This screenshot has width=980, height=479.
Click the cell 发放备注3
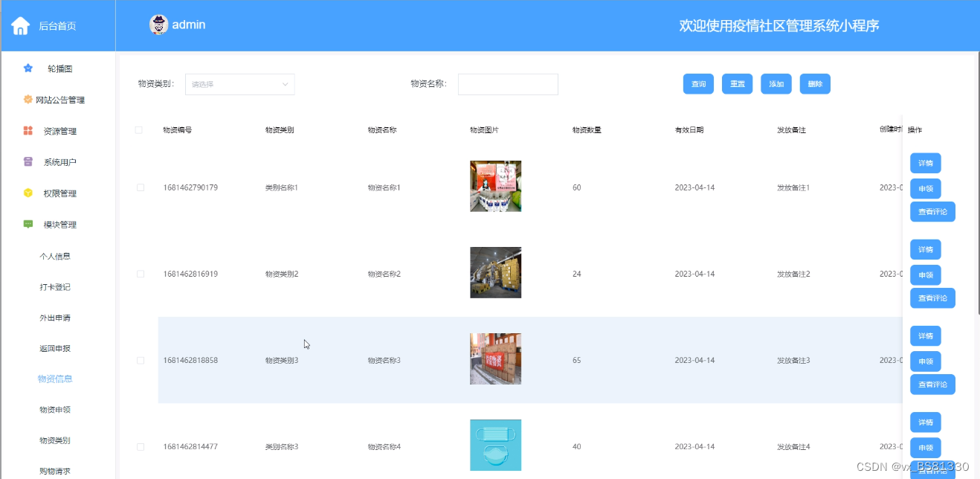coord(793,360)
